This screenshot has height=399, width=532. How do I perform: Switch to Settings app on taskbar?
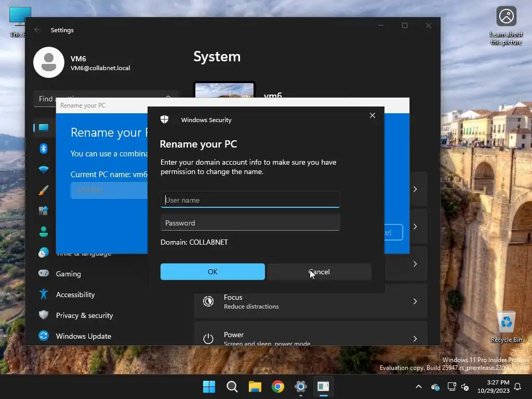tap(301, 387)
